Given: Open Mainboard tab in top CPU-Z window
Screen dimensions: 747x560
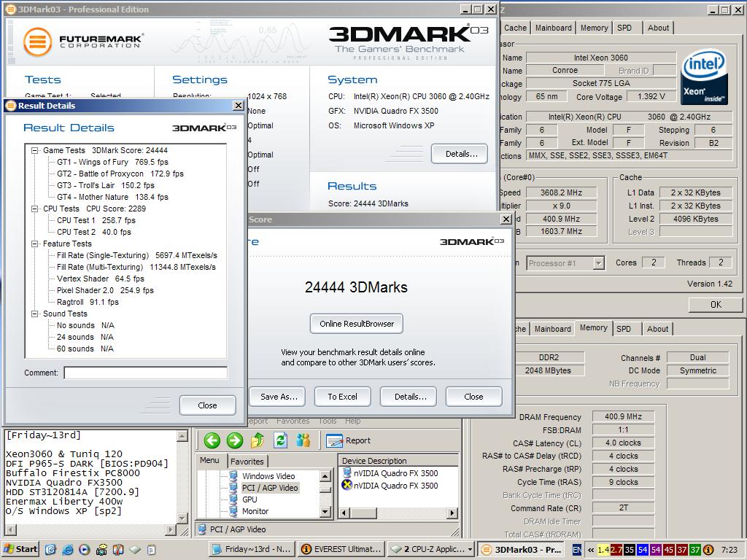Looking at the screenshot, I should (553, 28).
